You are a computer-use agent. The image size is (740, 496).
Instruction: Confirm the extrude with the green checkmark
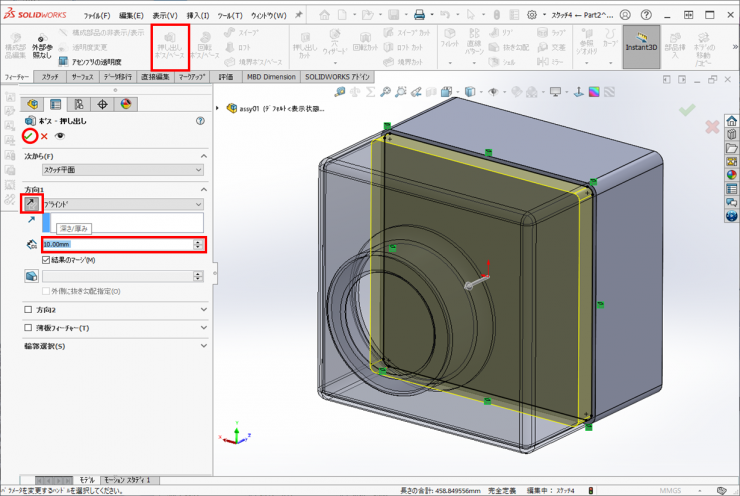point(30,136)
